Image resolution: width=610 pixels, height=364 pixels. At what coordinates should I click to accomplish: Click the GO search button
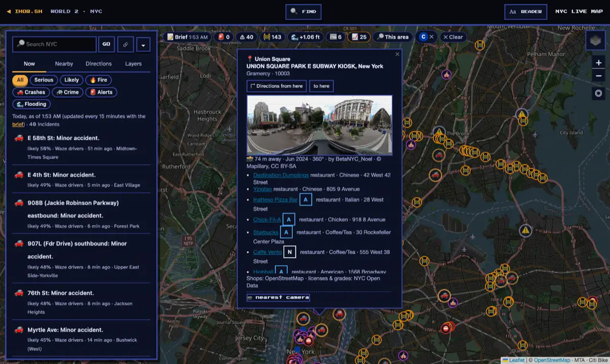(x=106, y=44)
